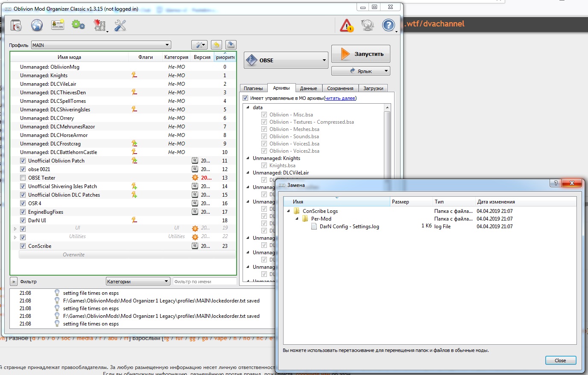The width and height of the screenshot is (588, 375).
Task: Select 'Oblivion - Meshes.bsa' archive entry
Action: [x=294, y=129]
